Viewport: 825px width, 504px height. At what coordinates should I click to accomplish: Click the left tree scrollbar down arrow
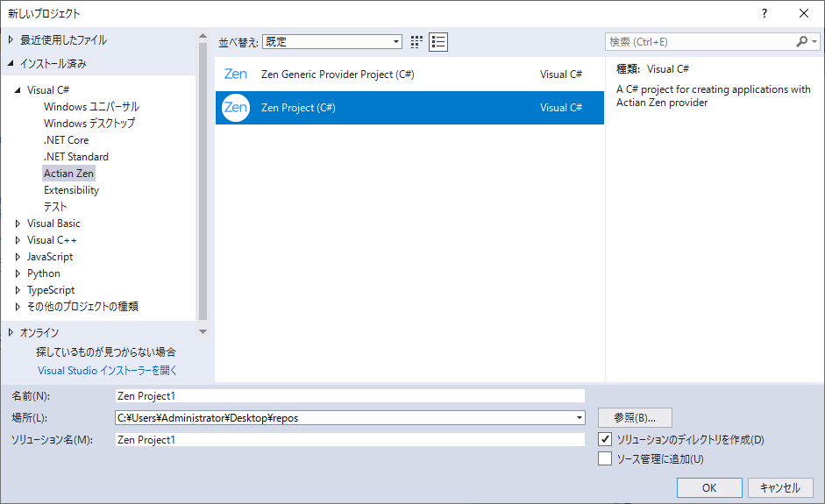click(203, 331)
